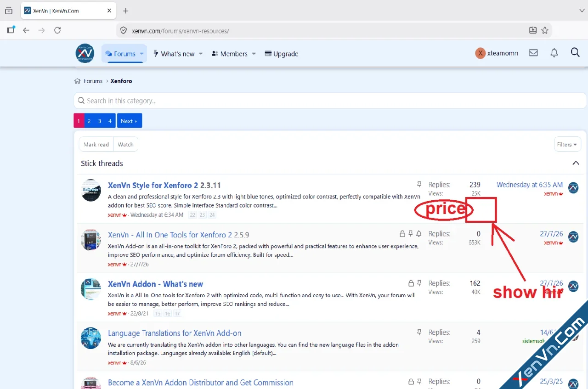This screenshot has height=389, width=588.
Task: Open Language Translations for XenVn Add-on thread
Action: click(x=175, y=333)
